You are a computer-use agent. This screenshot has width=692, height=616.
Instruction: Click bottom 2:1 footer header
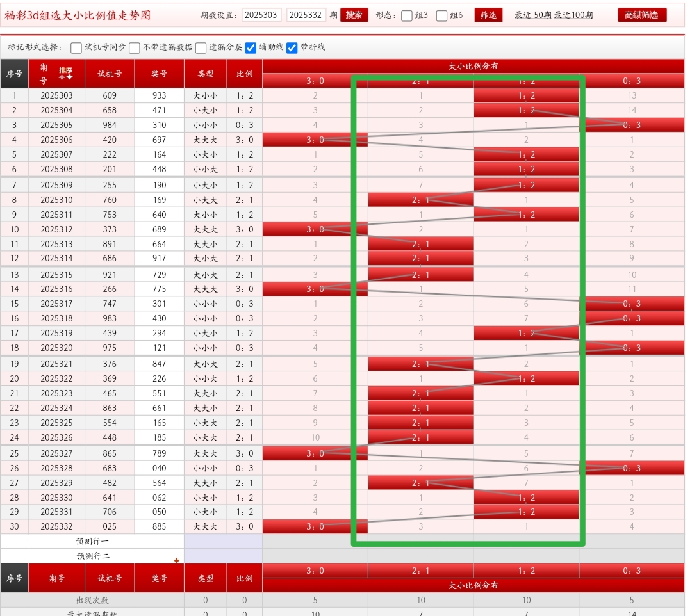click(420, 571)
